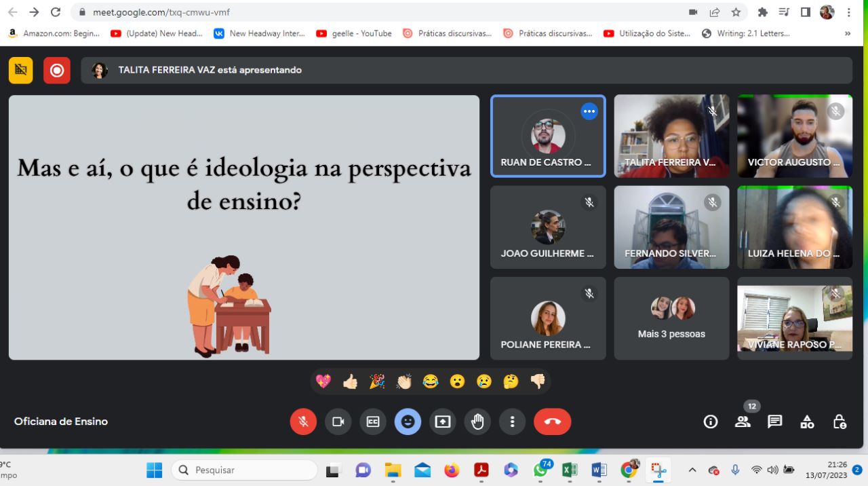
Task: Toggle the camera button
Action: coord(338,422)
